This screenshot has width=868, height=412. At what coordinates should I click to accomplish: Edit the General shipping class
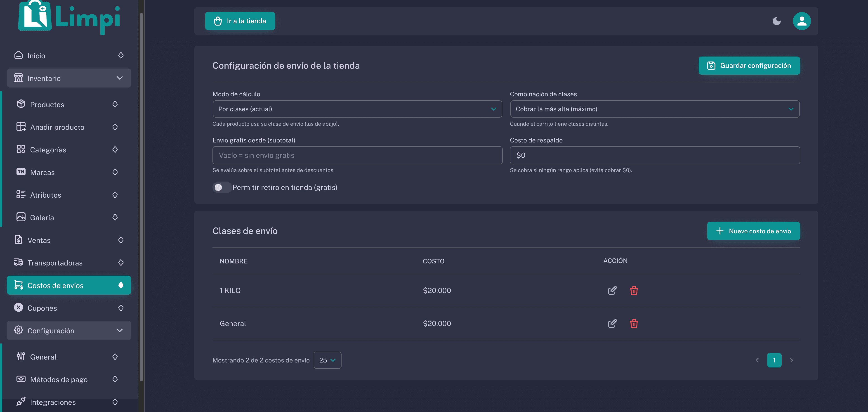[x=612, y=323]
